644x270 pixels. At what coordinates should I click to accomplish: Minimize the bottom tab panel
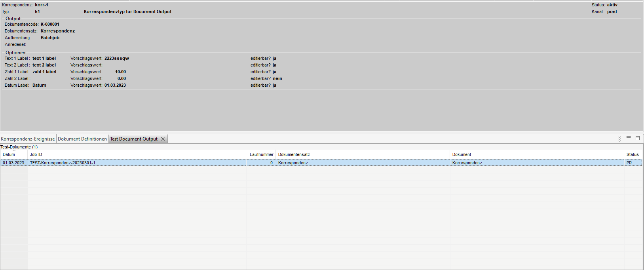tap(628, 138)
